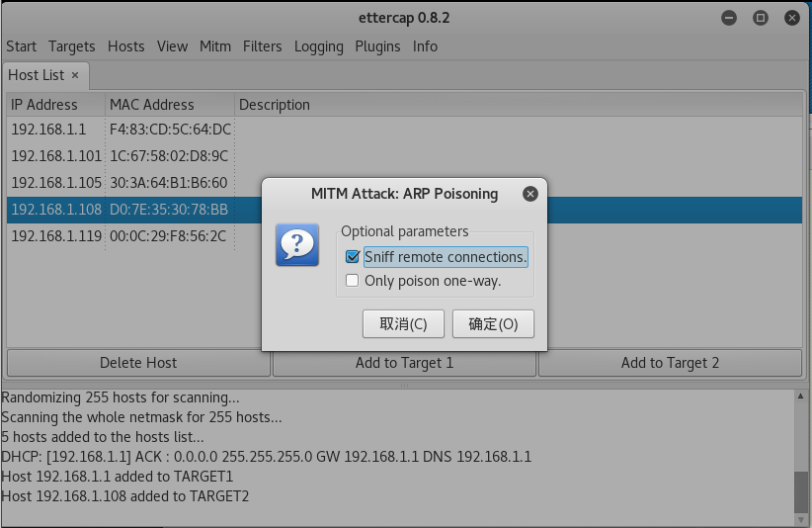The width and height of the screenshot is (812, 528).
Task: Click the 'Optional parameters' group label
Action: click(404, 231)
